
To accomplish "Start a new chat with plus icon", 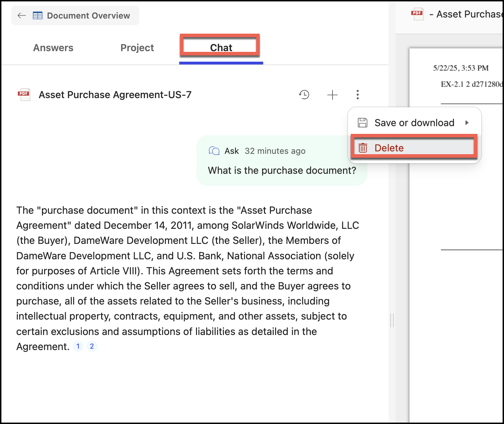I will click(332, 95).
